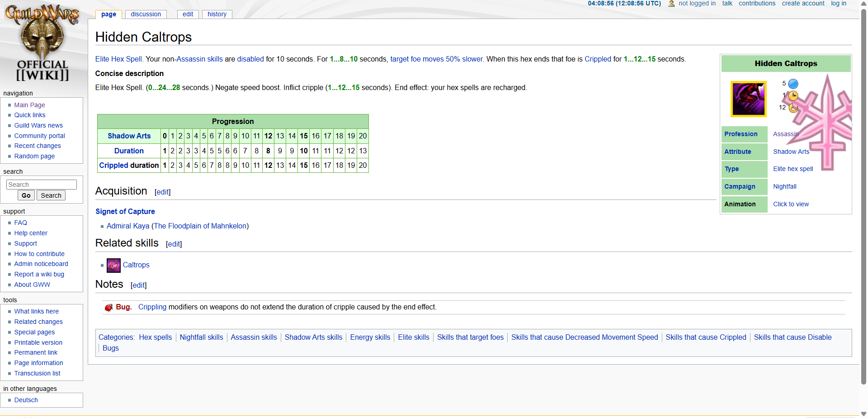Edit the Notes section
Screen dimensions: 868x418
138,285
